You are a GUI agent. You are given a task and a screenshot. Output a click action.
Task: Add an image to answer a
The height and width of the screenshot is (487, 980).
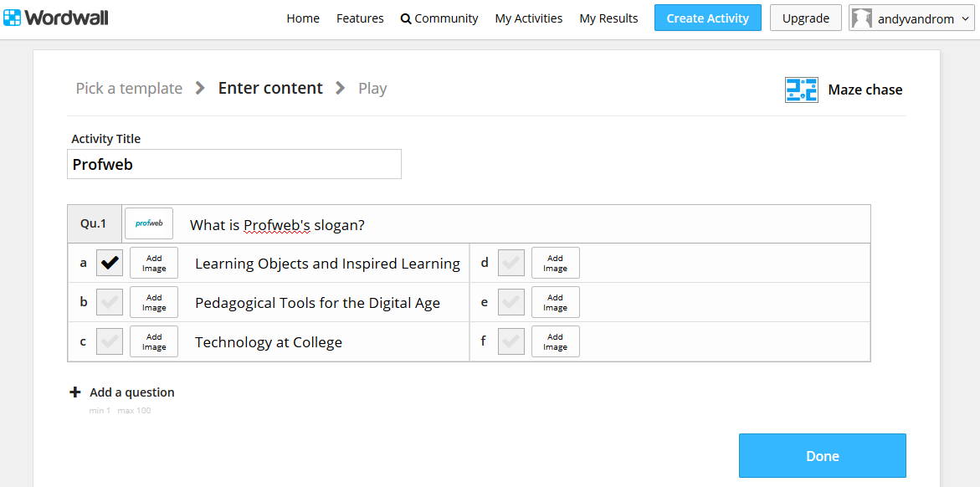154,264
